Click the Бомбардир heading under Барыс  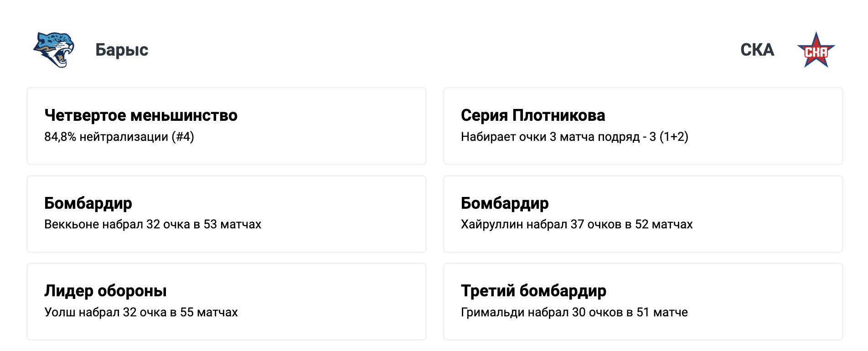pos(88,203)
